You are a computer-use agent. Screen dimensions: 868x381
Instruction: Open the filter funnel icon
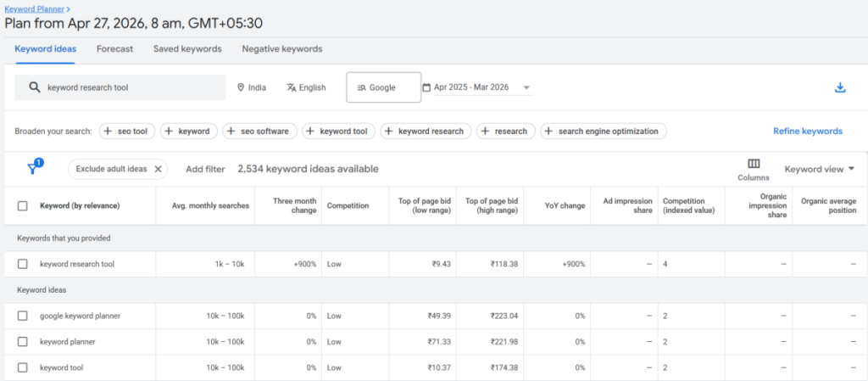(33, 168)
